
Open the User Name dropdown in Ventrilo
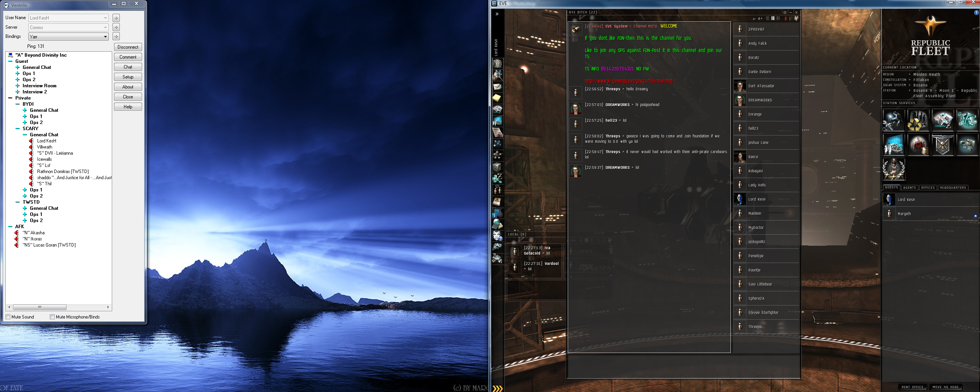click(69, 18)
